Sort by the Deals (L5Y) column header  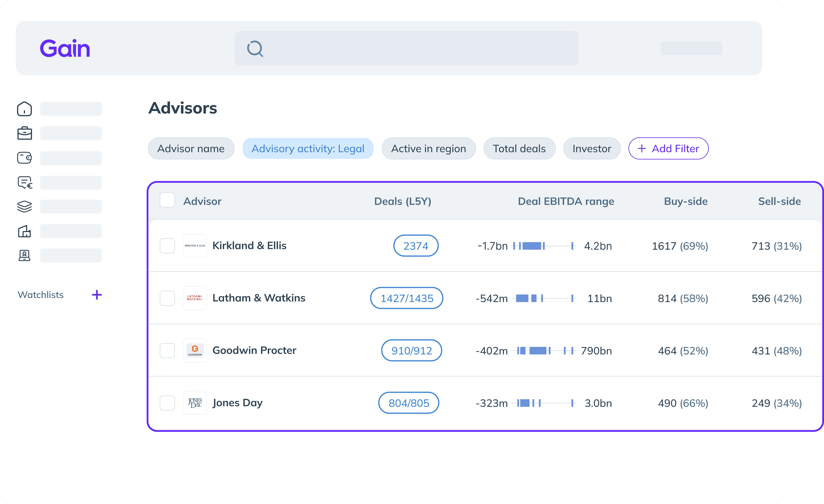[402, 201]
